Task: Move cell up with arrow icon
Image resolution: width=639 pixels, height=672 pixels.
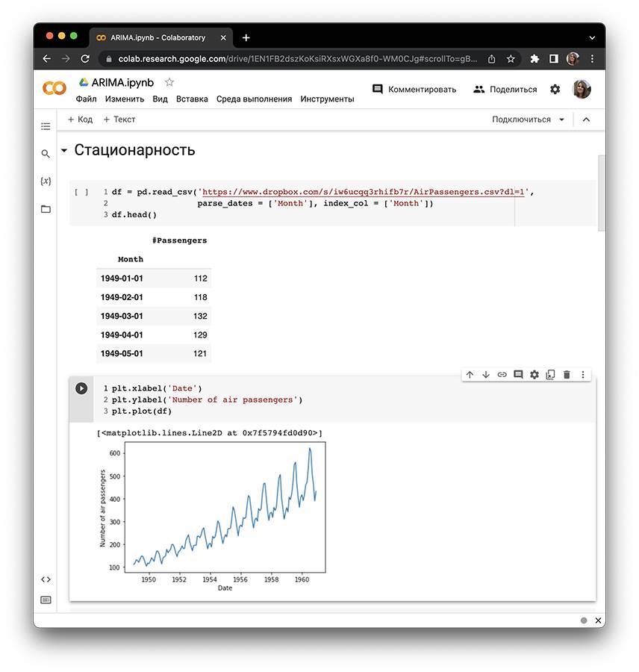Action: pyautogui.click(x=470, y=375)
